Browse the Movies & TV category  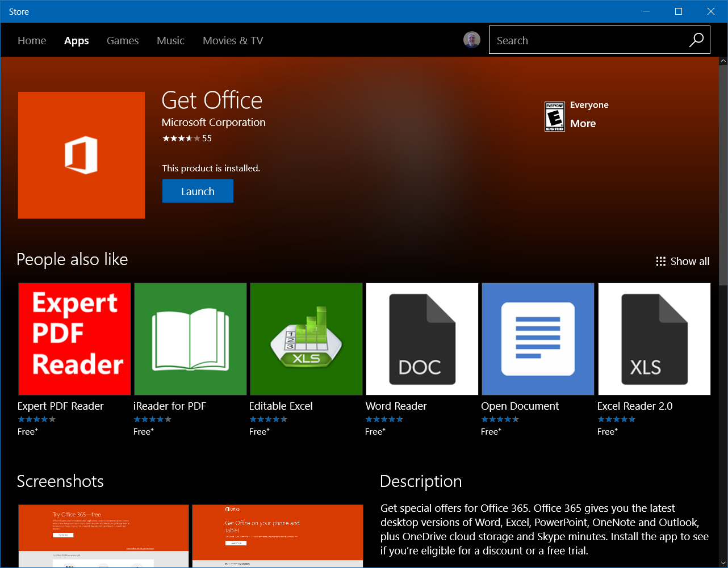pyautogui.click(x=233, y=40)
